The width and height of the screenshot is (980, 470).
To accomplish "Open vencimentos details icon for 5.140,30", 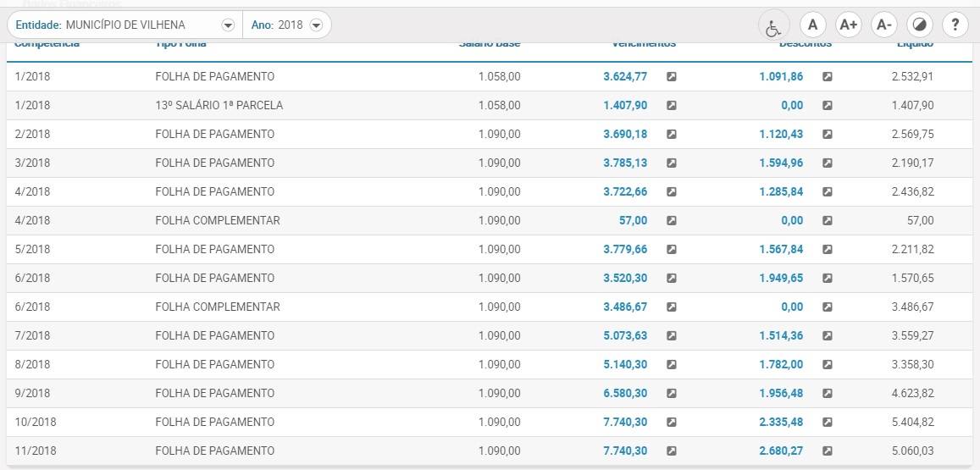I will coord(671,364).
